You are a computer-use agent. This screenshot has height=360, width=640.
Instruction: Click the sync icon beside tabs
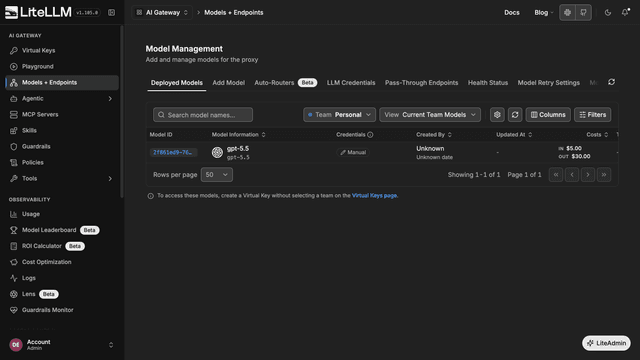point(611,82)
